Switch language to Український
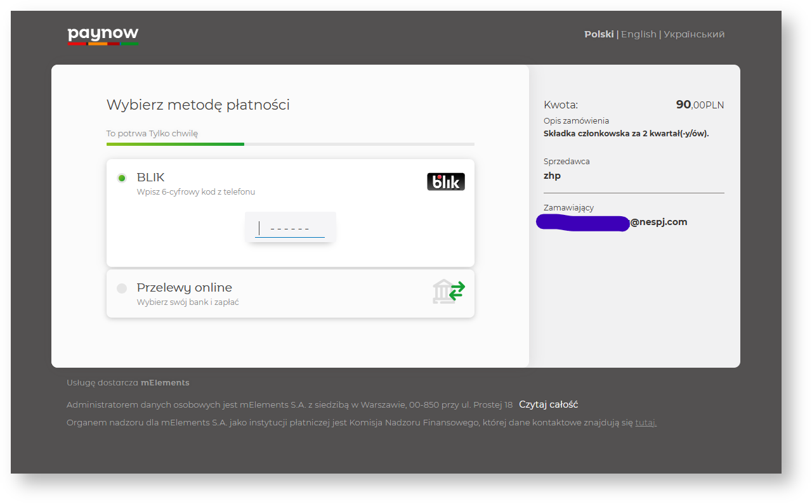Image resolution: width=812 pixels, height=504 pixels. pos(693,34)
